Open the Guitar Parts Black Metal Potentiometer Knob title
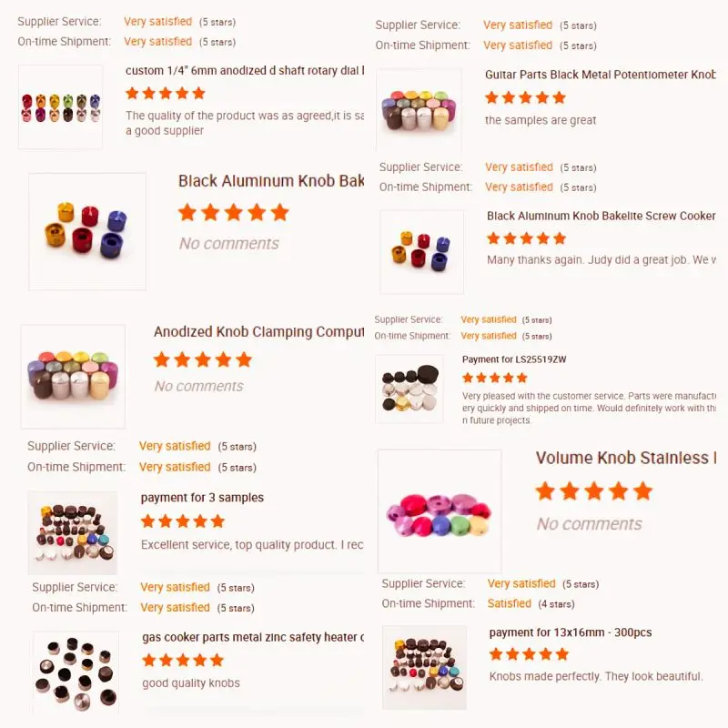 tap(600, 75)
